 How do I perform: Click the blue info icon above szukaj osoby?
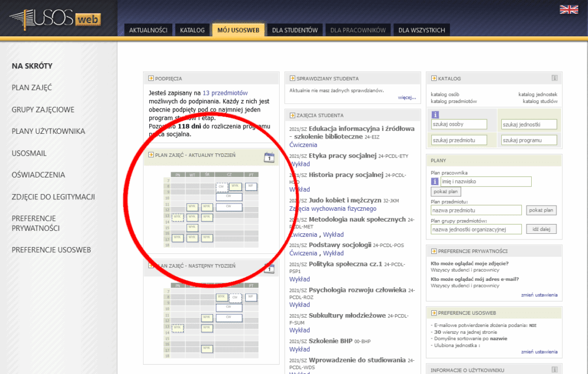click(x=435, y=114)
